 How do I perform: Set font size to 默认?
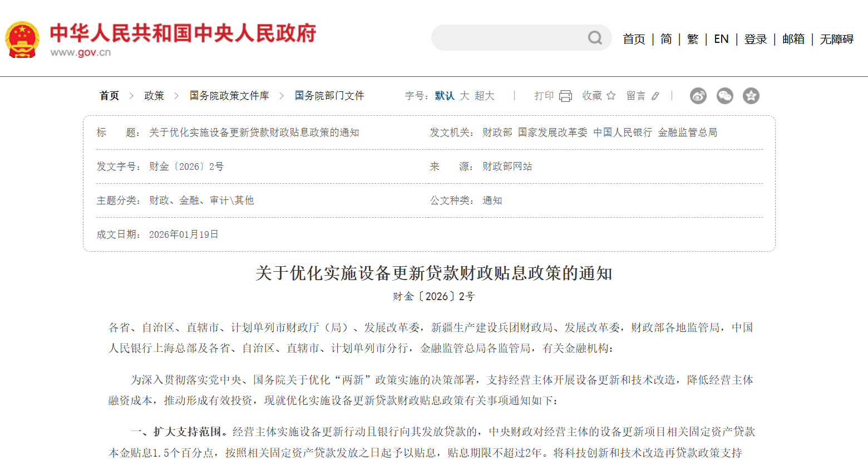click(444, 96)
